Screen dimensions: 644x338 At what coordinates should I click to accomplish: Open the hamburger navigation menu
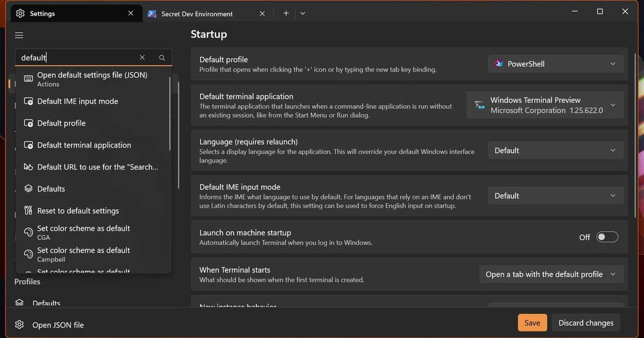coord(19,35)
